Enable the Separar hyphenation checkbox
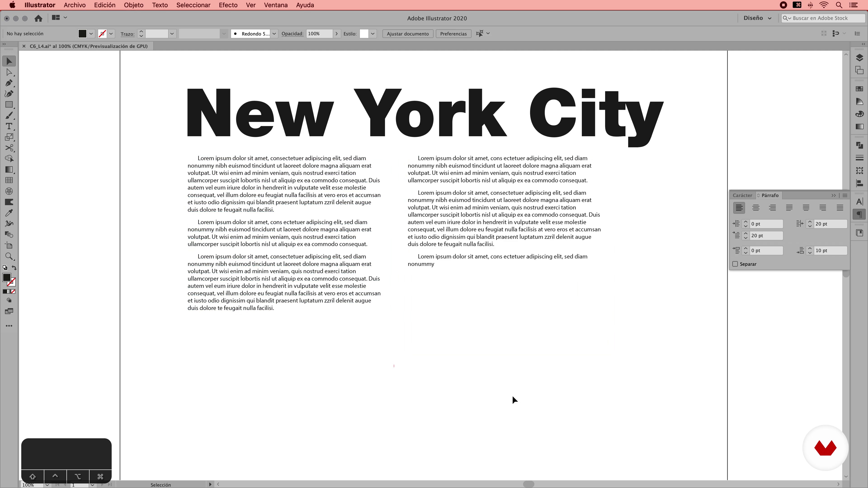The height and width of the screenshot is (488, 868). pos(735,264)
